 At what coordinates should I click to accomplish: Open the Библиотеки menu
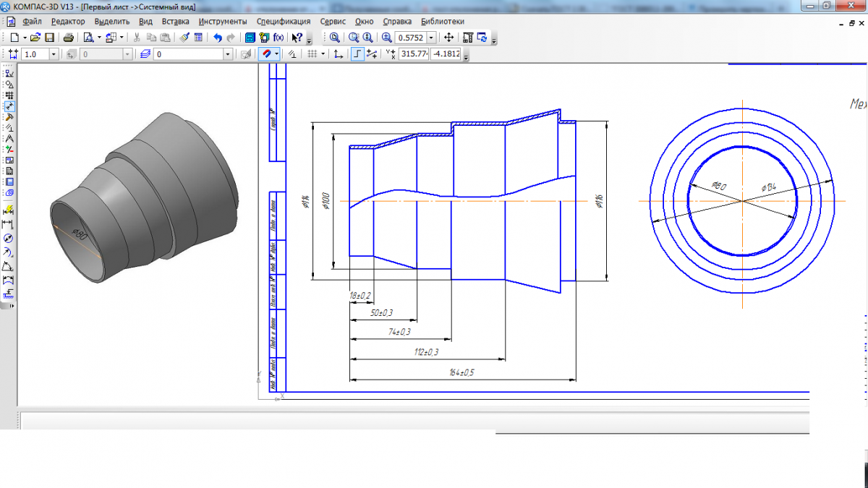pyautogui.click(x=443, y=22)
